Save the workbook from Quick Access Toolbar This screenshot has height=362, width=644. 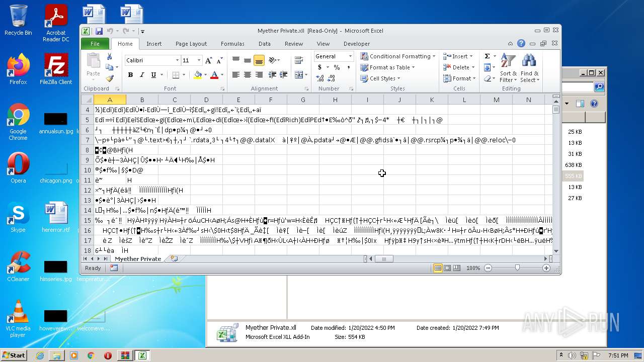click(x=99, y=31)
